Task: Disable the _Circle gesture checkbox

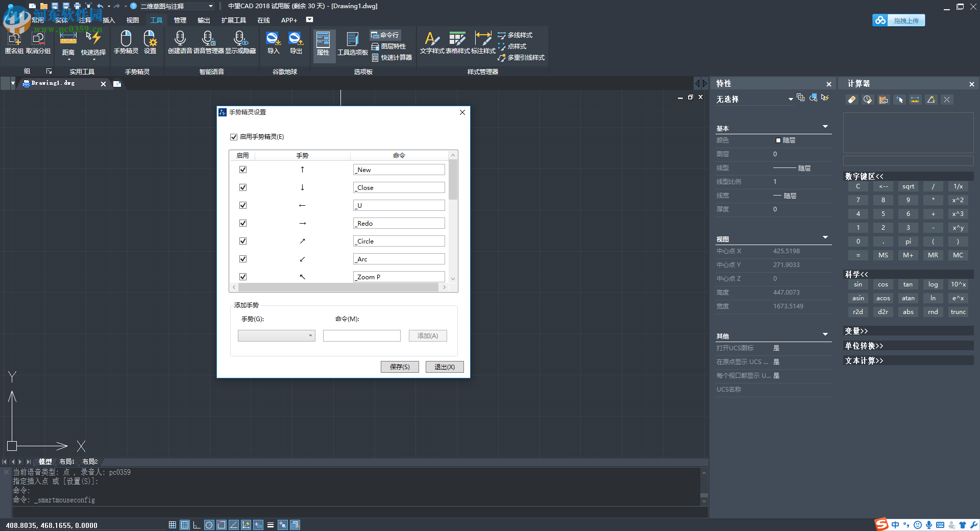Action: (243, 241)
